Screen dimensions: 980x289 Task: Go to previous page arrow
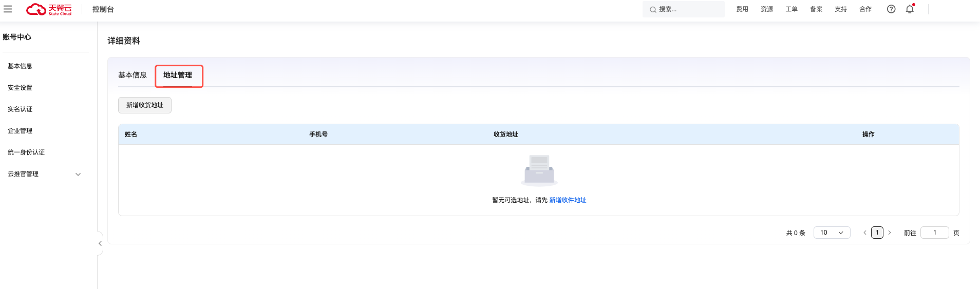click(865, 233)
